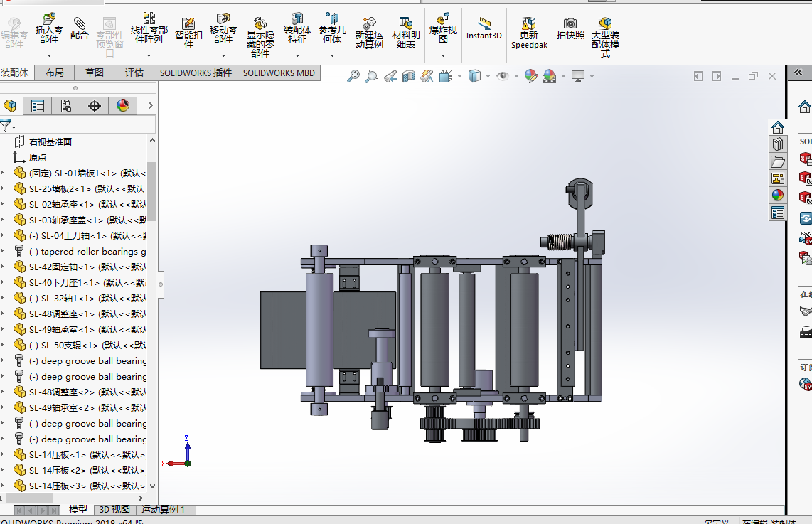
Task: Open the SOLIDWORKS 插件 tab
Action: (196, 73)
